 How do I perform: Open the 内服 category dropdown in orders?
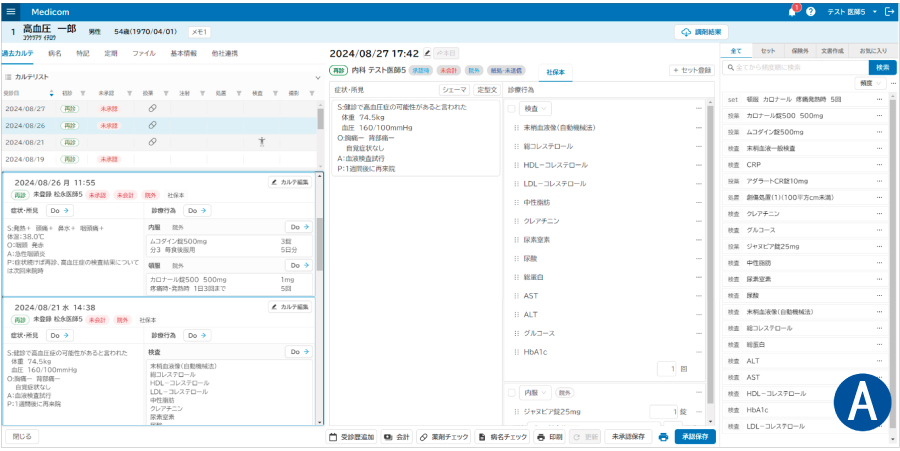tap(535, 392)
